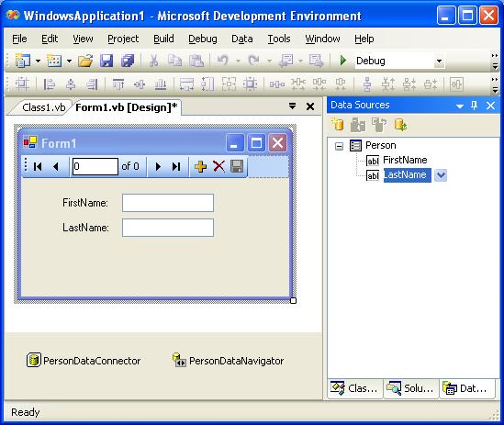The image size is (504, 425).
Task: Click the Cut scissors icon
Action: tap(153, 61)
